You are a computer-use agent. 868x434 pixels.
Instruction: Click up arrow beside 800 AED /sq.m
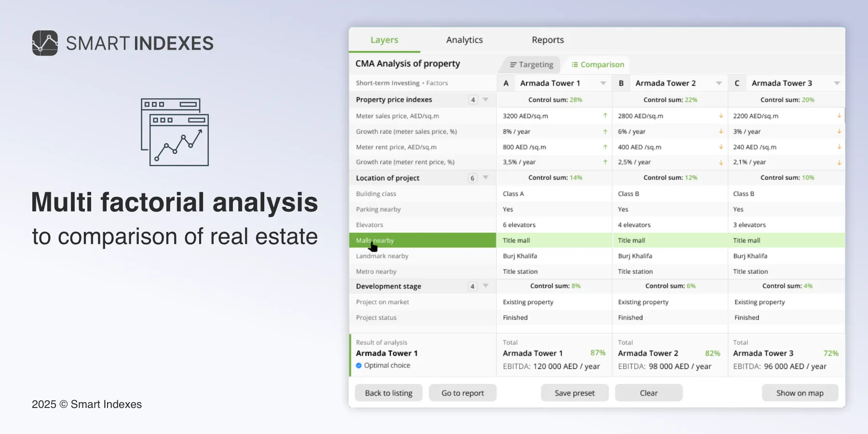(x=605, y=147)
